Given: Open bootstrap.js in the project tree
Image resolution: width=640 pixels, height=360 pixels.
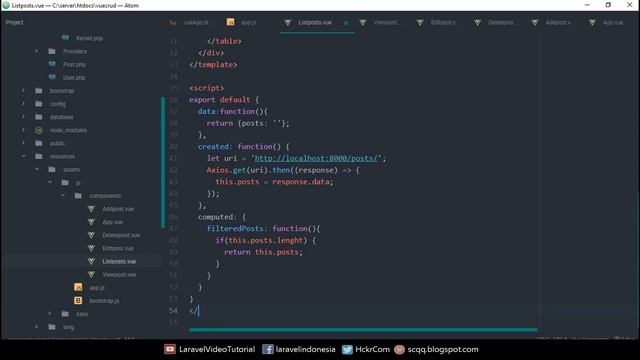Looking at the screenshot, I should [x=104, y=301].
